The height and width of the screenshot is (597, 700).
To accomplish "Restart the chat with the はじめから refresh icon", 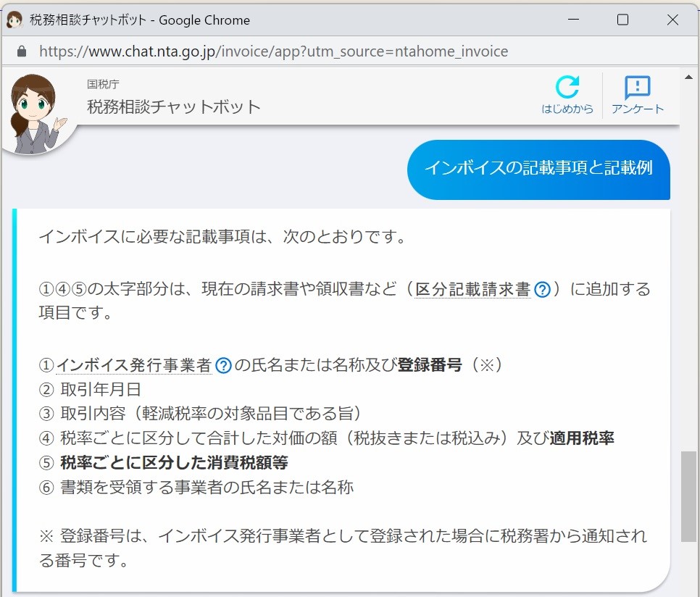I will pos(567,88).
